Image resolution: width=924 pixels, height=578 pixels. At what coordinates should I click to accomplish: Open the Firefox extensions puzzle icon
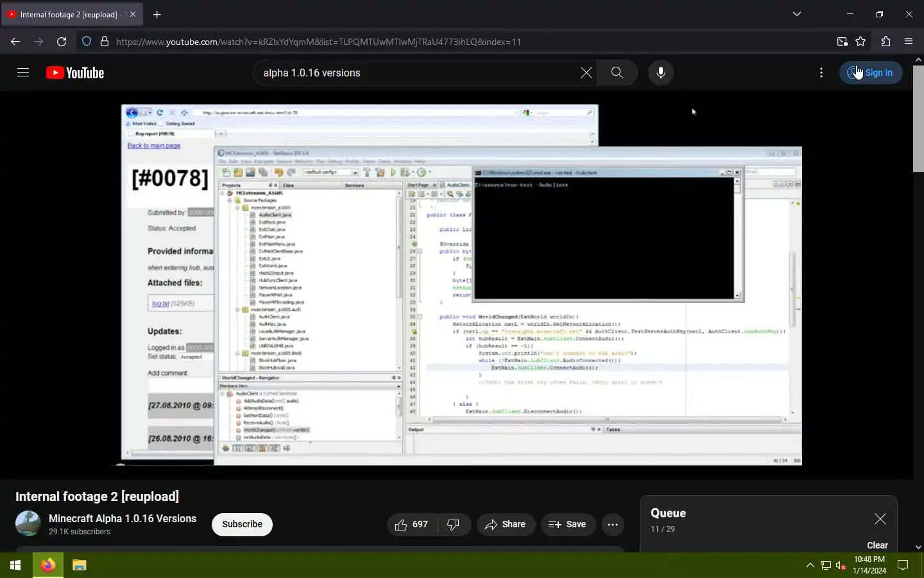886,42
